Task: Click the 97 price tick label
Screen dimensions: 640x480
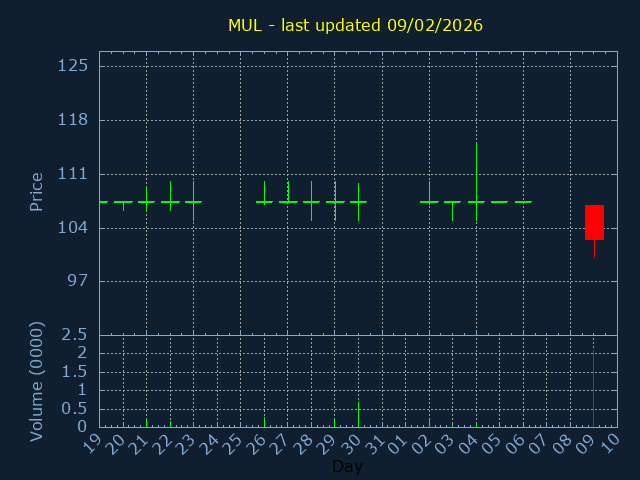Action: [77, 281]
